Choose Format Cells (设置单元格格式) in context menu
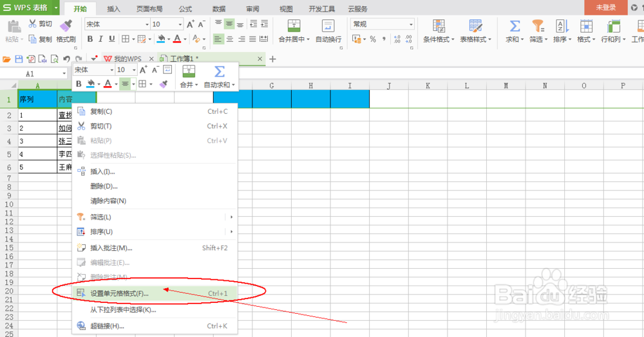 [155, 293]
